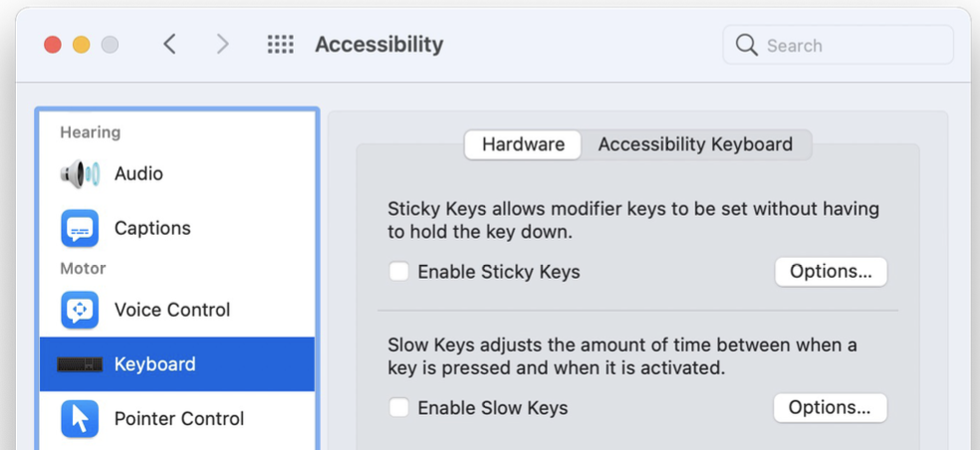This screenshot has height=450, width=980.
Task: Close the Accessibility window
Action: click(53, 45)
